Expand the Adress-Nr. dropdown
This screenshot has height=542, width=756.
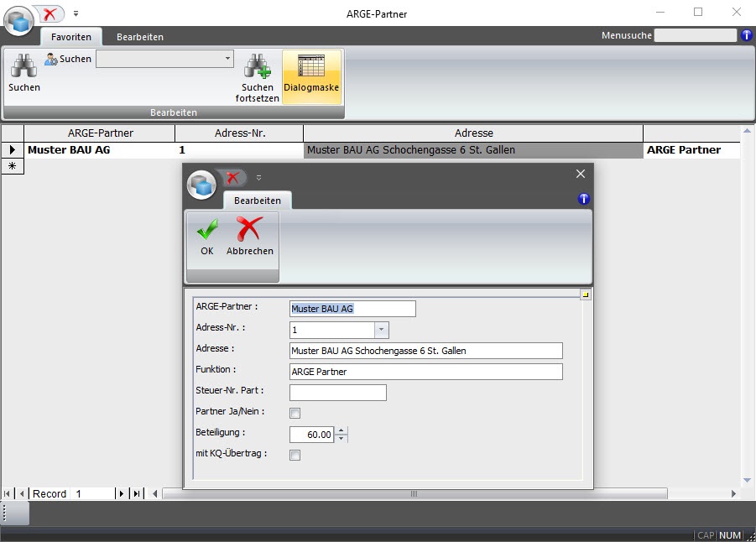tap(381, 331)
